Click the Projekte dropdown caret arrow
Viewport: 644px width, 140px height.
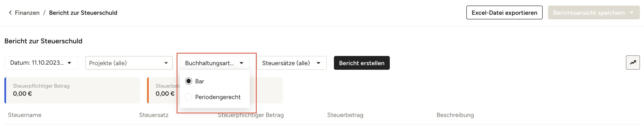click(166, 63)
